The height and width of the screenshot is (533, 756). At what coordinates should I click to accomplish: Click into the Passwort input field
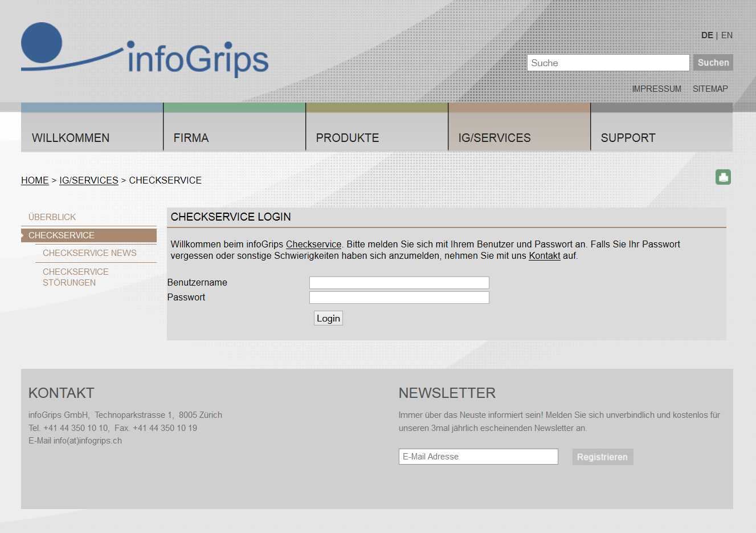point(399,298)
